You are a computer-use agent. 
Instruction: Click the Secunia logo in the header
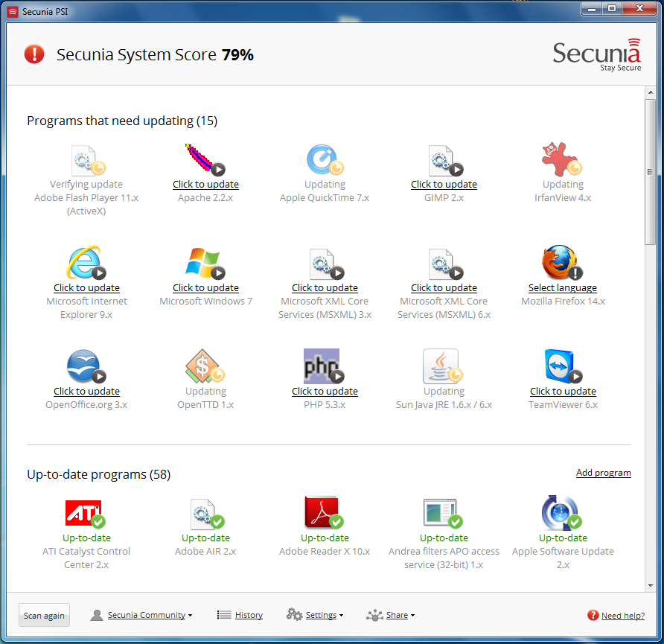(597, 55)
